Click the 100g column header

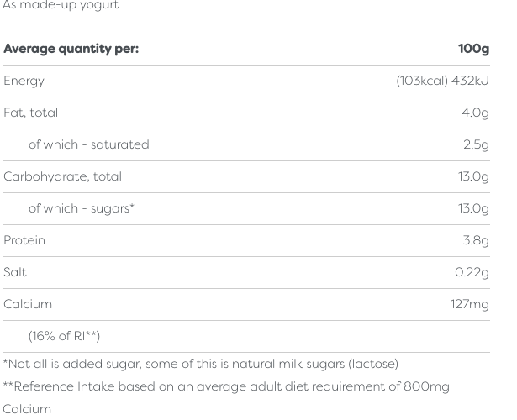tap(473, 49)
